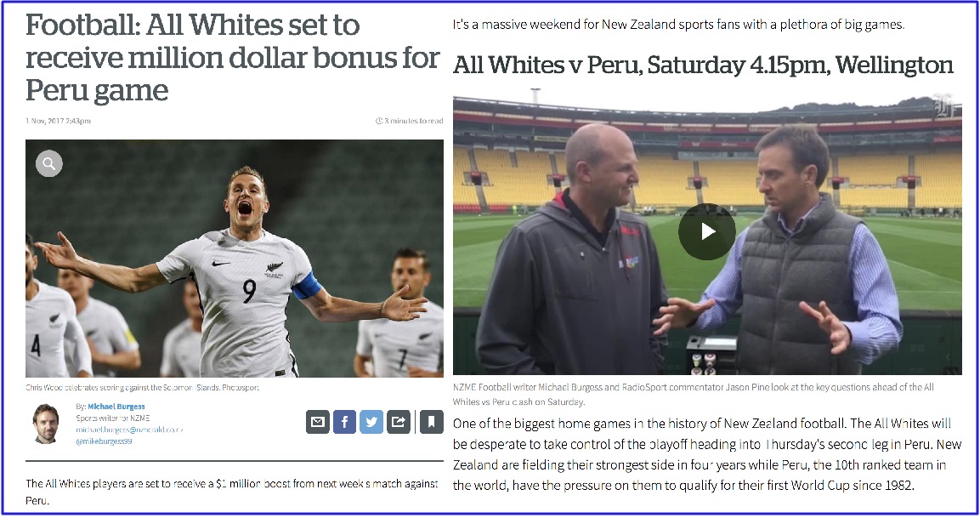Click the michael.burgess email address link
This screenshot has height=518, width=980.
coord(129,430)
